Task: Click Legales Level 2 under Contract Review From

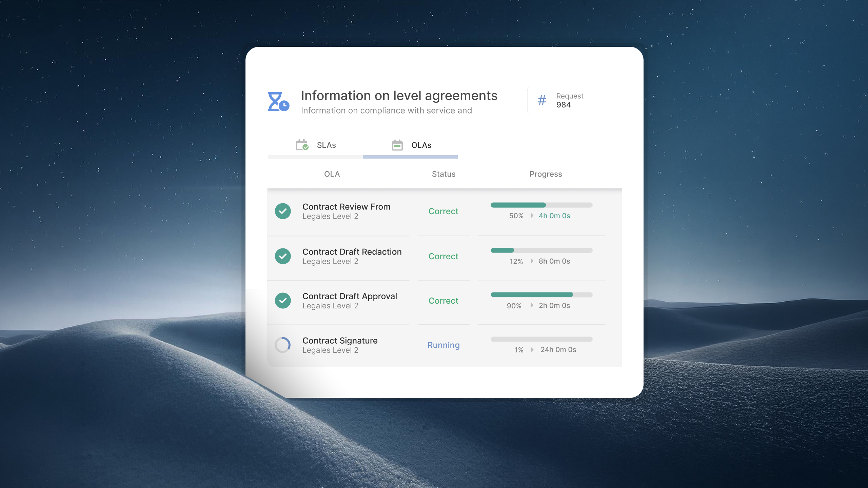Action: point(330,216)
